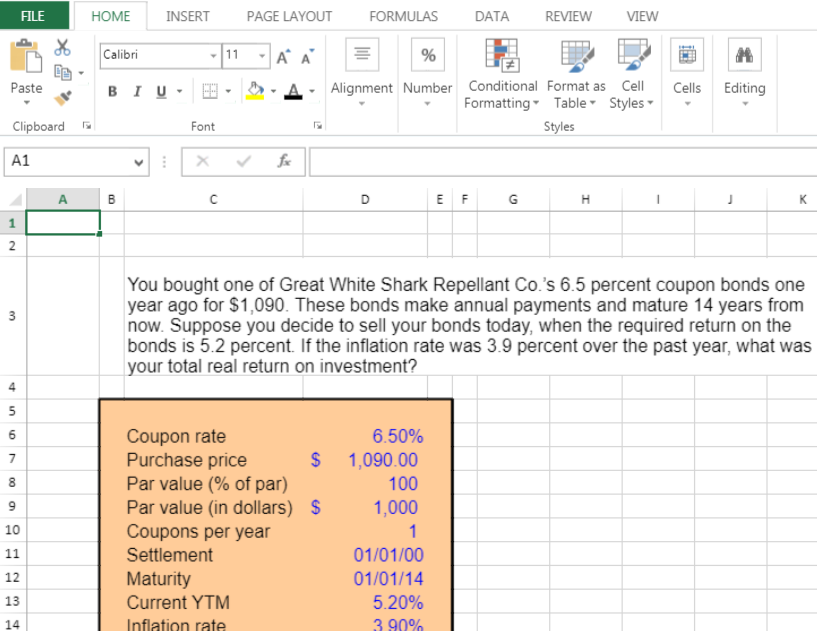817x631 pixels.
Task: Open the FILE menu
Action: (x=34, y=16)
